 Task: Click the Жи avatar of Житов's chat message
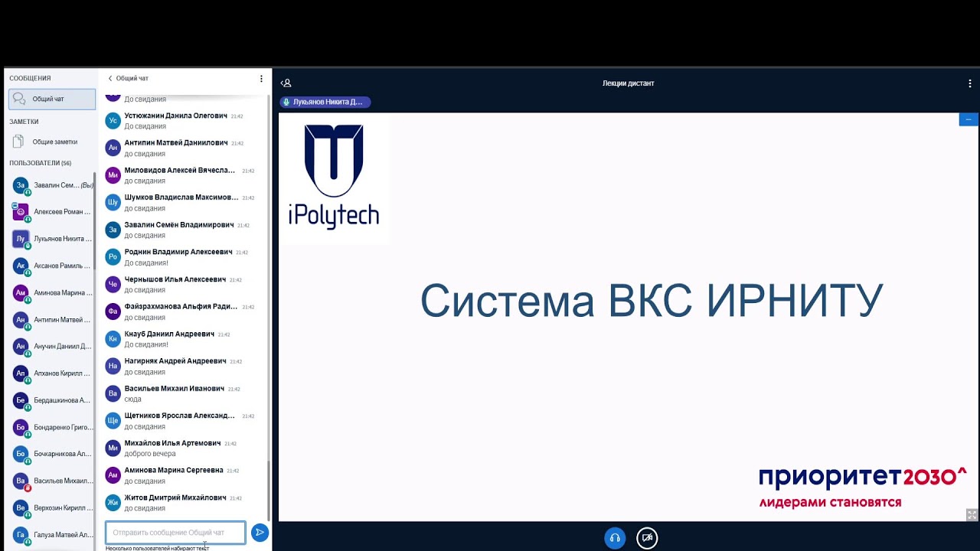point(113,503)
